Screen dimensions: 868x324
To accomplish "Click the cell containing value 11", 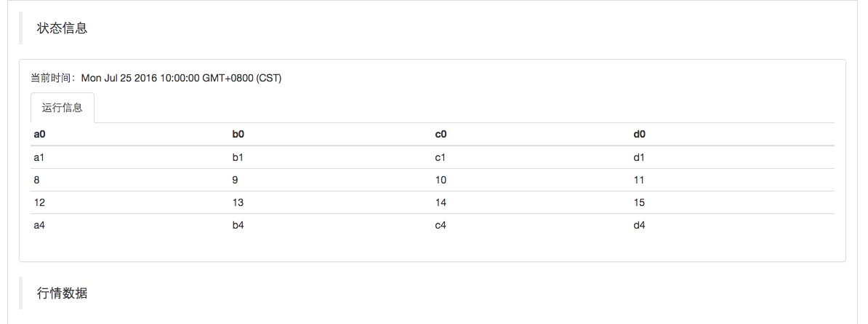I will click(x=640, y=180).
